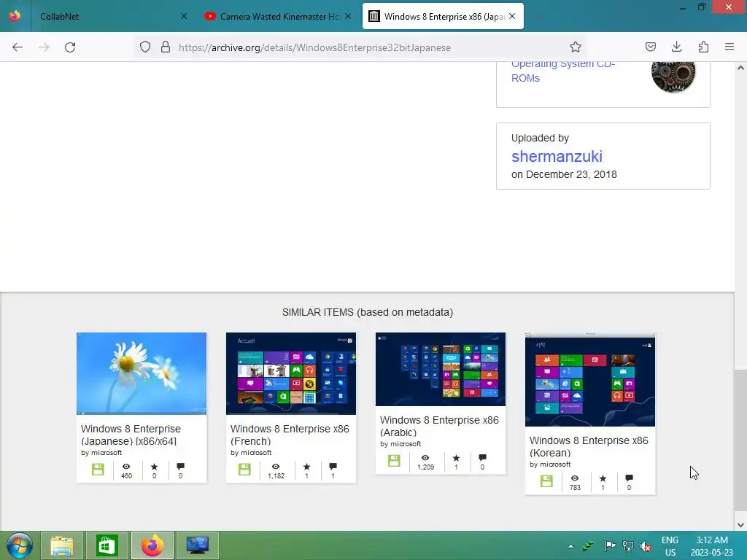Click the gears collection thumbnail
This screenshot has height=560, width=747.
pyautogui.click(x=673, y=76)
